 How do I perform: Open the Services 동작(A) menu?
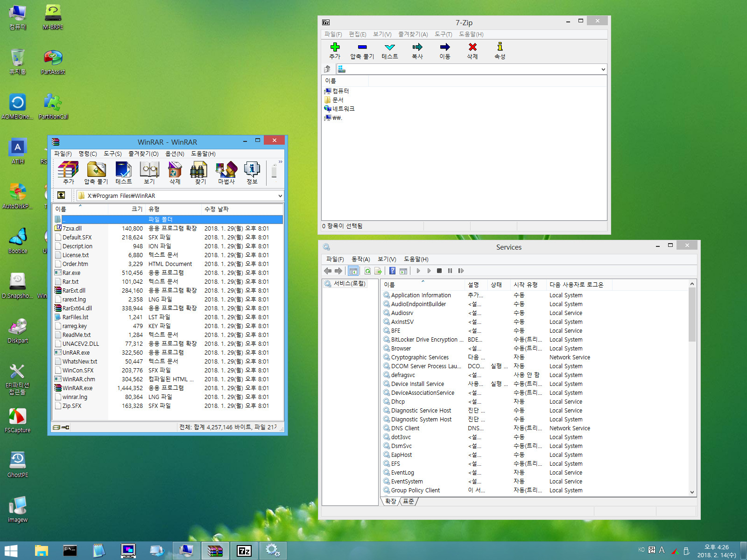click(x=360, y=259)
